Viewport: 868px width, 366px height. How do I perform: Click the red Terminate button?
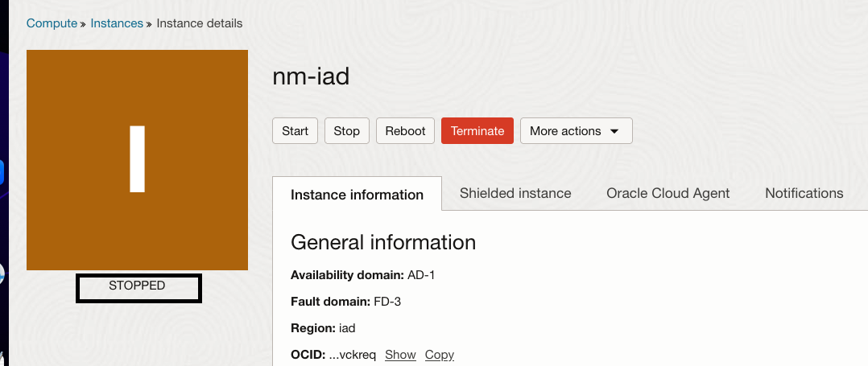(477, 131)
